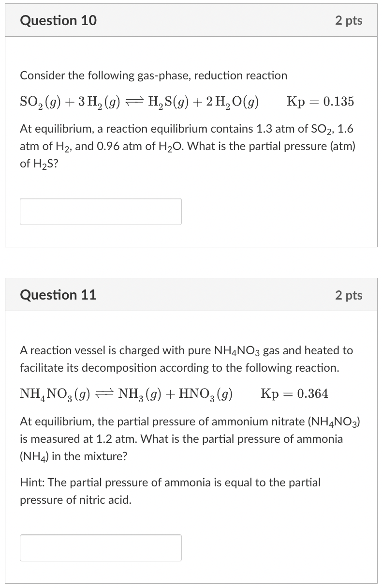Screen dimensions: 382x588
Task: Select the text 0.96 atm of H2O
Action: [x=140, y=146]
